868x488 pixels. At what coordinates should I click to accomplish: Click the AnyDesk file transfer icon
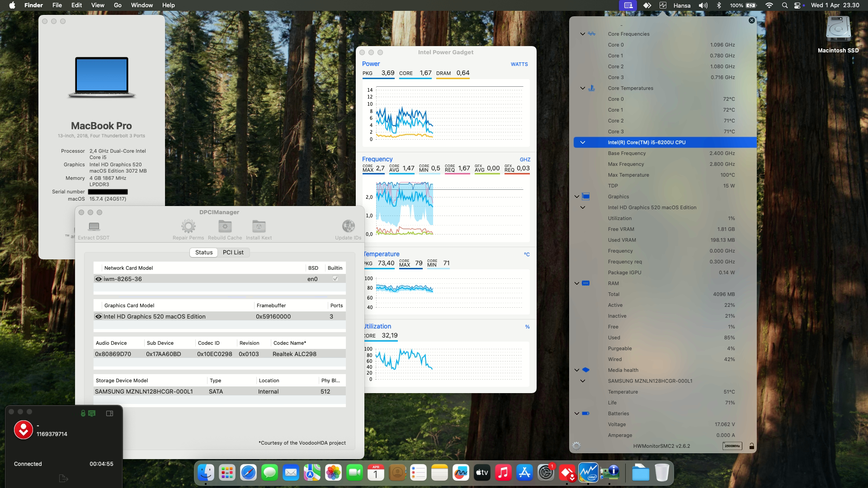[63, 478]
